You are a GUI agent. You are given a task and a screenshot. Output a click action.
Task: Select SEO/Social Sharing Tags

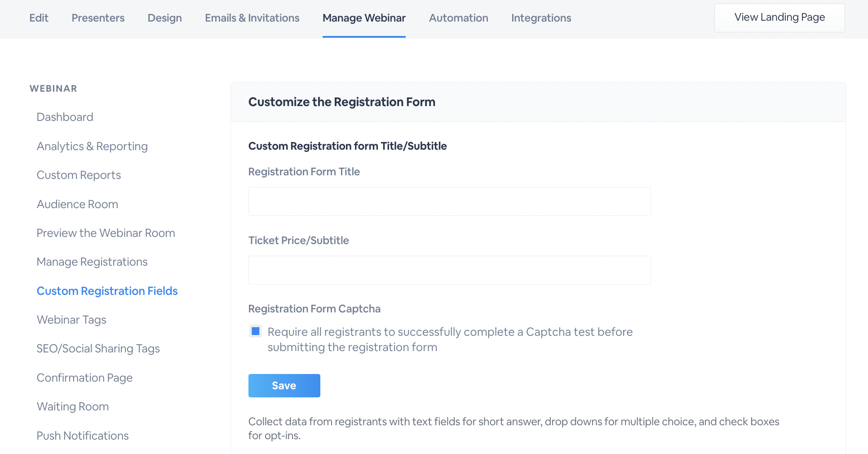point(98,348)
